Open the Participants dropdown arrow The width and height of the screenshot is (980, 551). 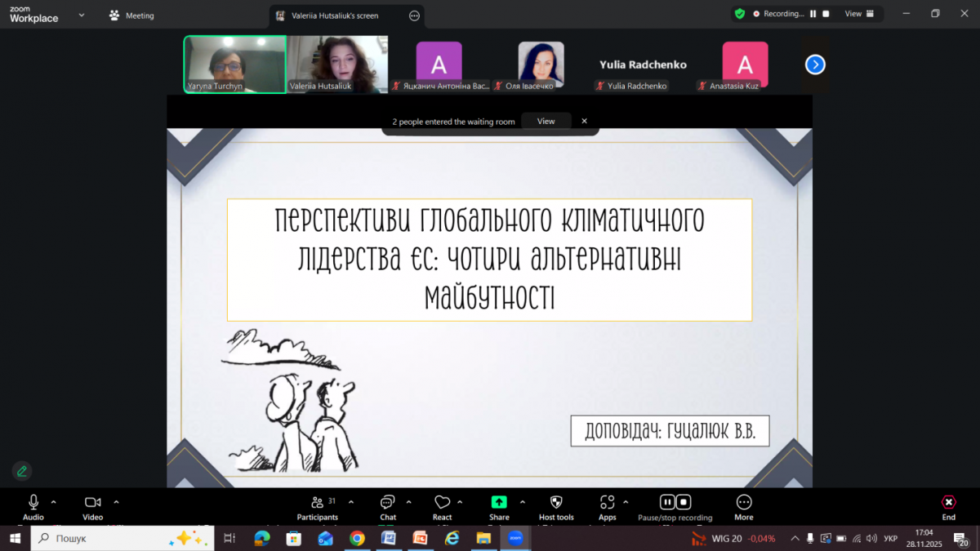[351, 501]
